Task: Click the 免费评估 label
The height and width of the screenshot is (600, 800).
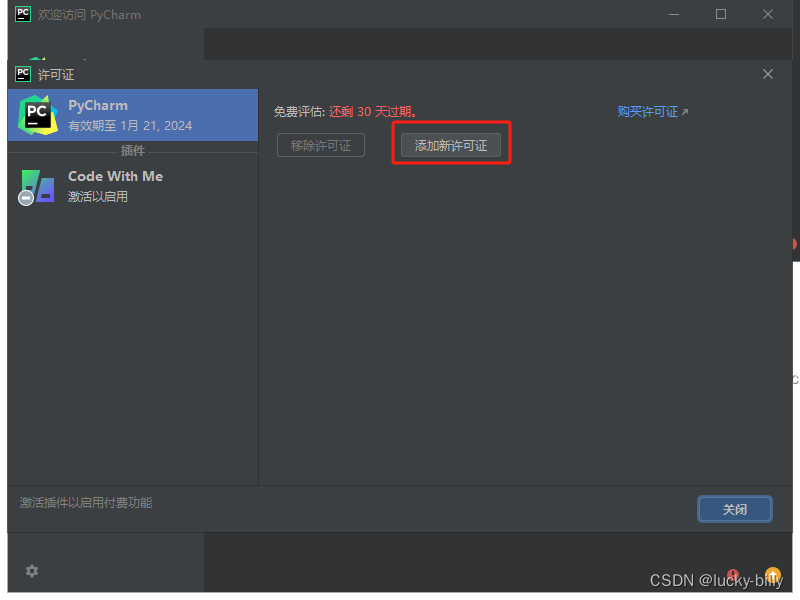Action: tap(299, 112)
